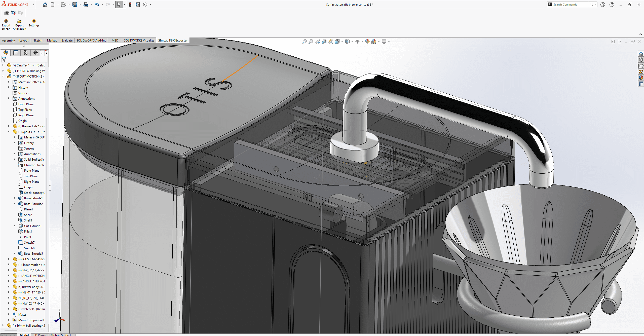Open the Save button dropdown arrow
Image resolution: width=644 pixels, height=336 pixels.
point(80,5)
